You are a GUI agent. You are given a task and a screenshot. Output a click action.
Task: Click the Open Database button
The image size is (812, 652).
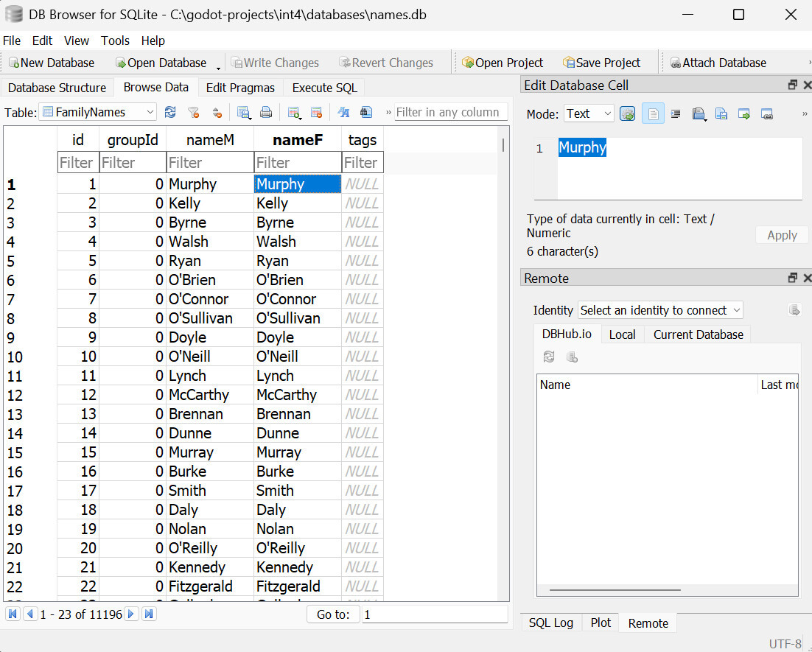click(x=161, y=63)
